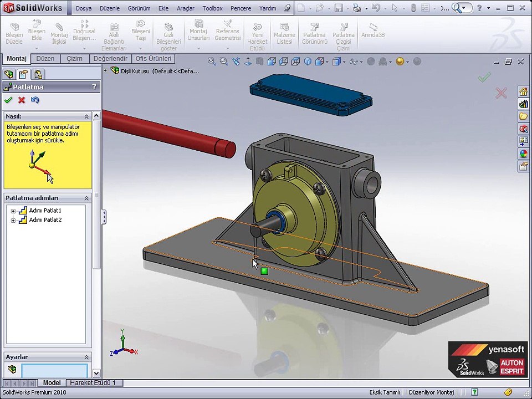Open the Görünüm menu

139,8
